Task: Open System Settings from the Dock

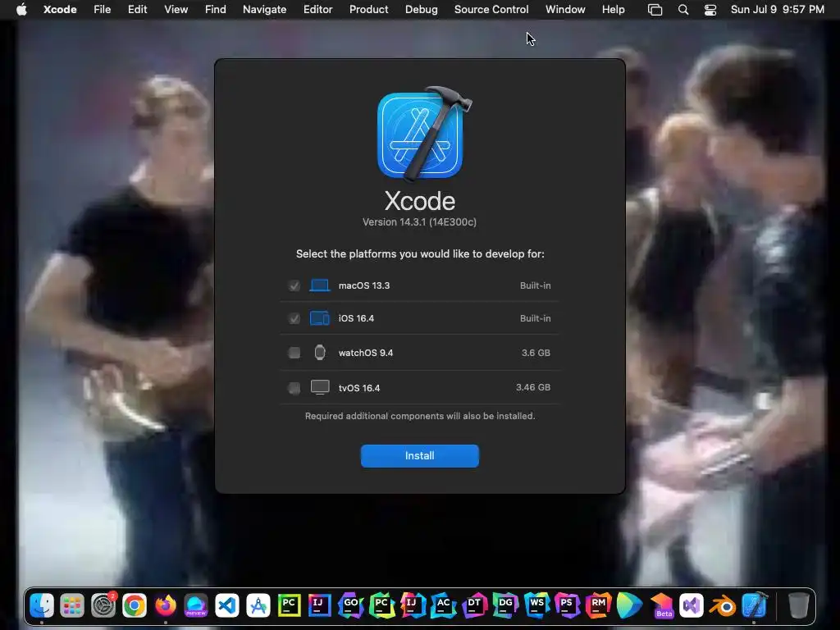Action: [103, 605]
